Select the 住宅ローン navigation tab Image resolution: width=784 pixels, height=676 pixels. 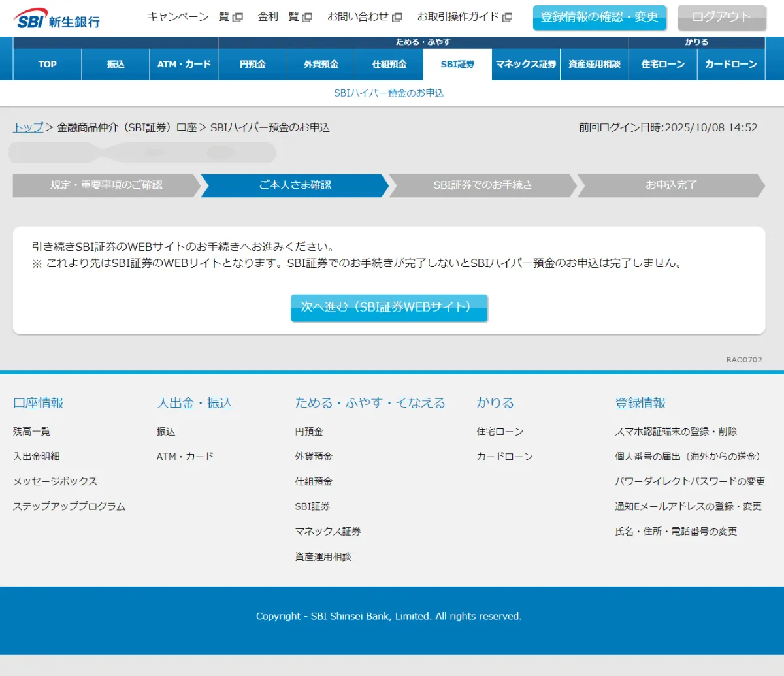(x=662, y=65)
